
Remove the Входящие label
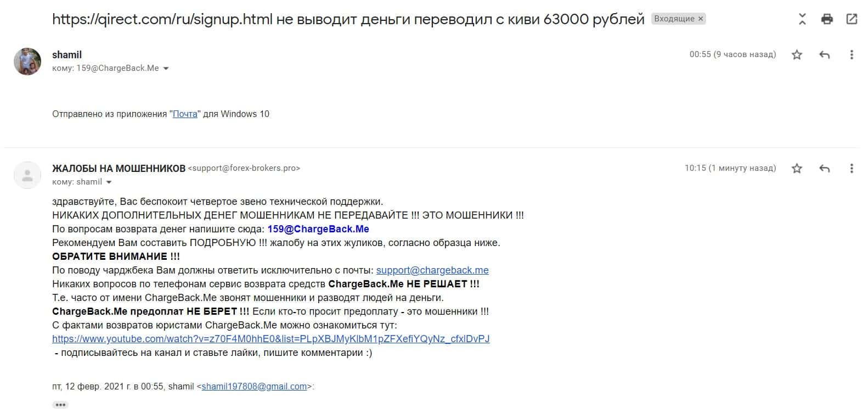click(x=701, y=19)
